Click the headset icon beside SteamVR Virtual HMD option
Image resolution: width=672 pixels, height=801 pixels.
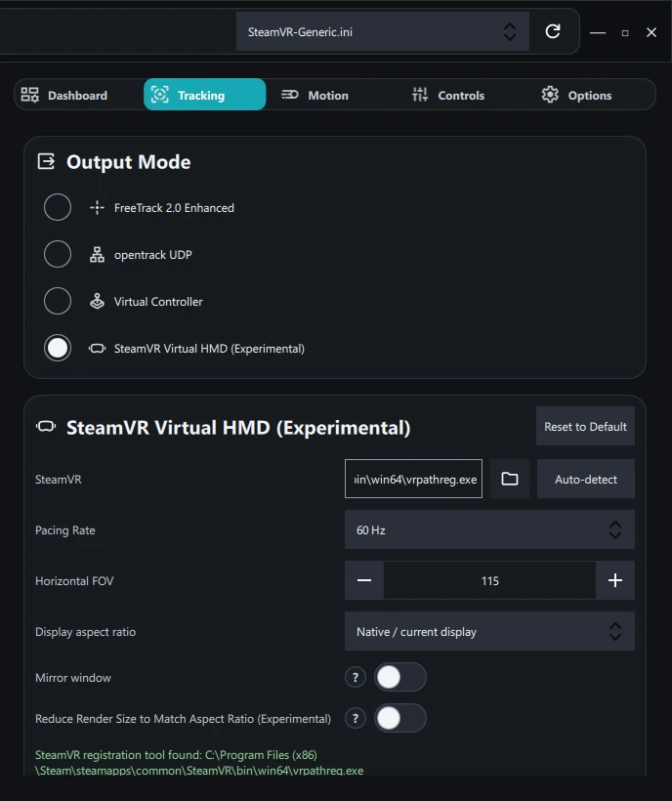tap(97, 349)
